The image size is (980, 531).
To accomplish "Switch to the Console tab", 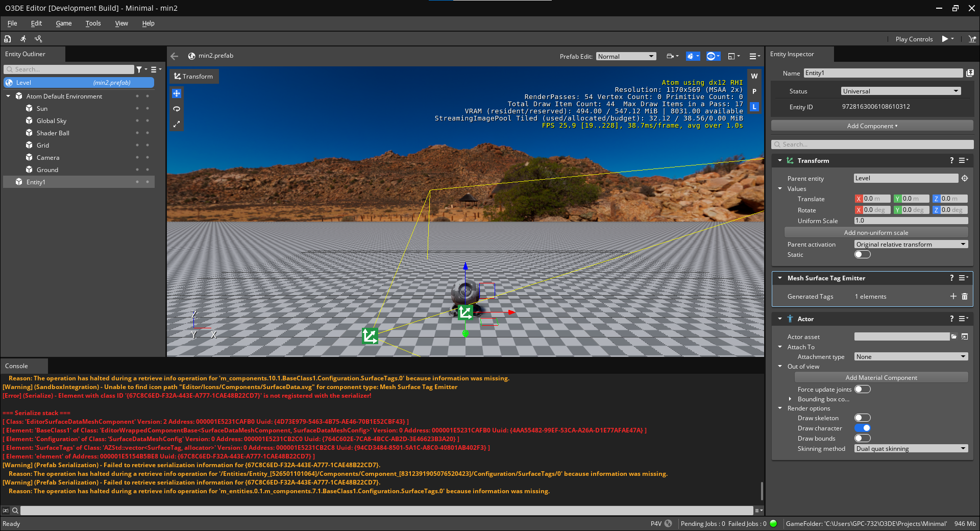I will 15,366.
